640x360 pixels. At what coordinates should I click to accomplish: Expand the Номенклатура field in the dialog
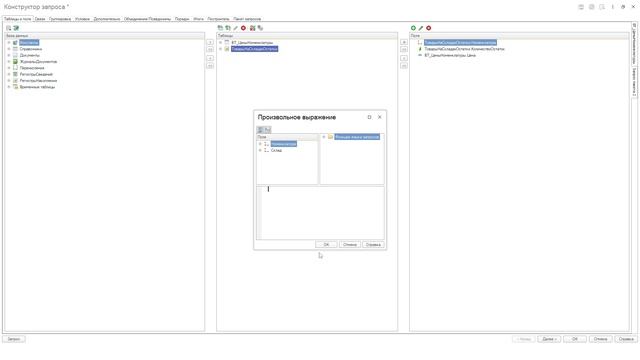tap(260, 144)
